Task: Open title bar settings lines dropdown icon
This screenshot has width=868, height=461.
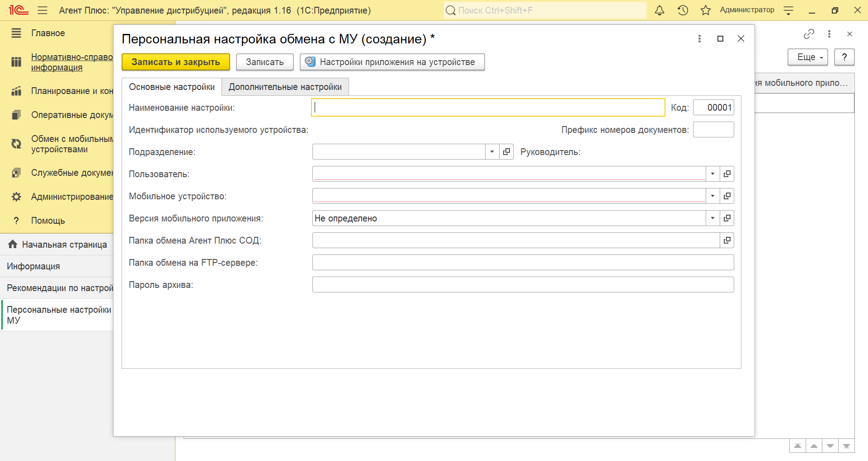Action: (x=788, y=10)
